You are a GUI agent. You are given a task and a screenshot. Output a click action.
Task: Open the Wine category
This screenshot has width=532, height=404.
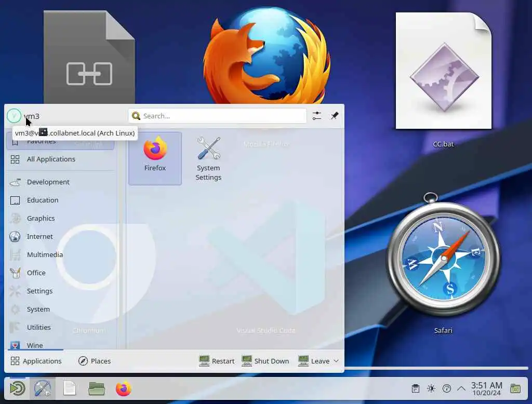(x=60, y=345)
